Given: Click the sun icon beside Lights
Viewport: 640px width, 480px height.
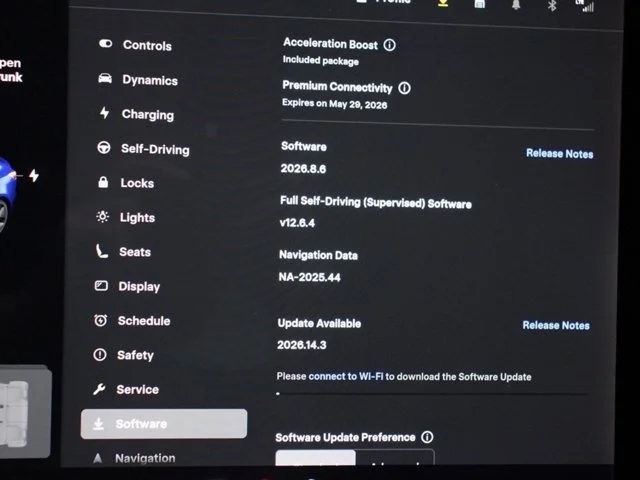Looking at the screenshot, I should [102, 216].
